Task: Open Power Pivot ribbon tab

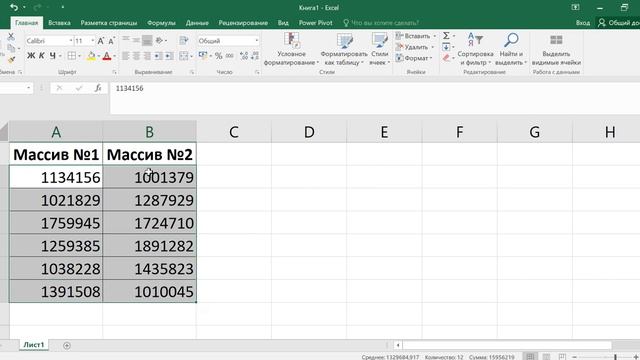Action: pos(316,23)
